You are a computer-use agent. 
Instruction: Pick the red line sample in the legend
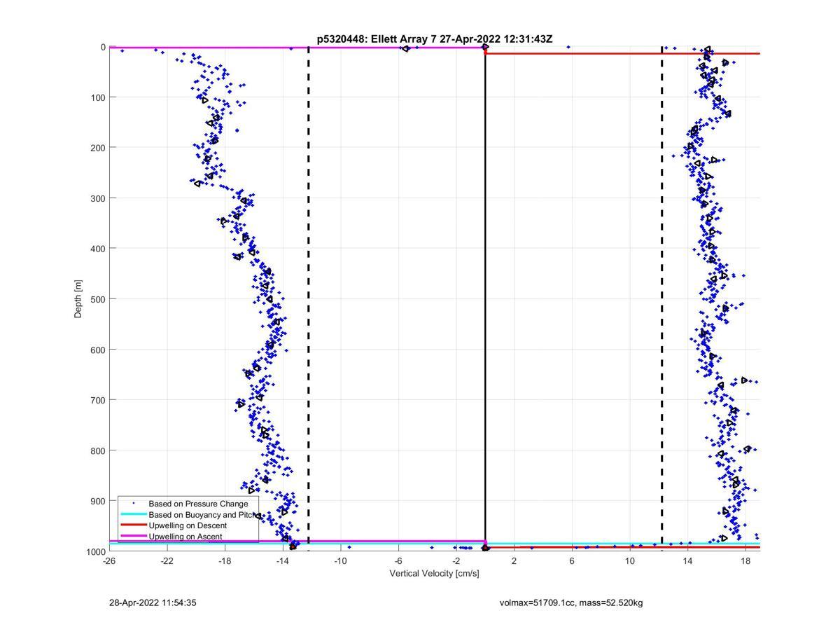coord(133,525)
